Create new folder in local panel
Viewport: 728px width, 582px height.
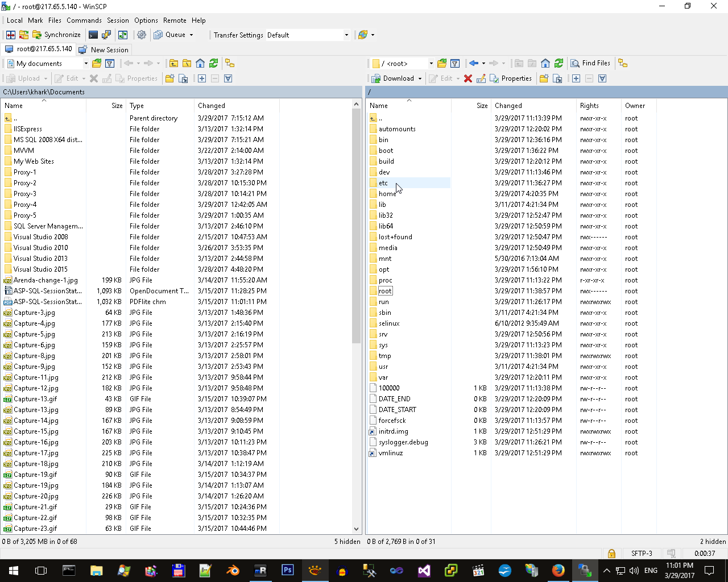169,78
